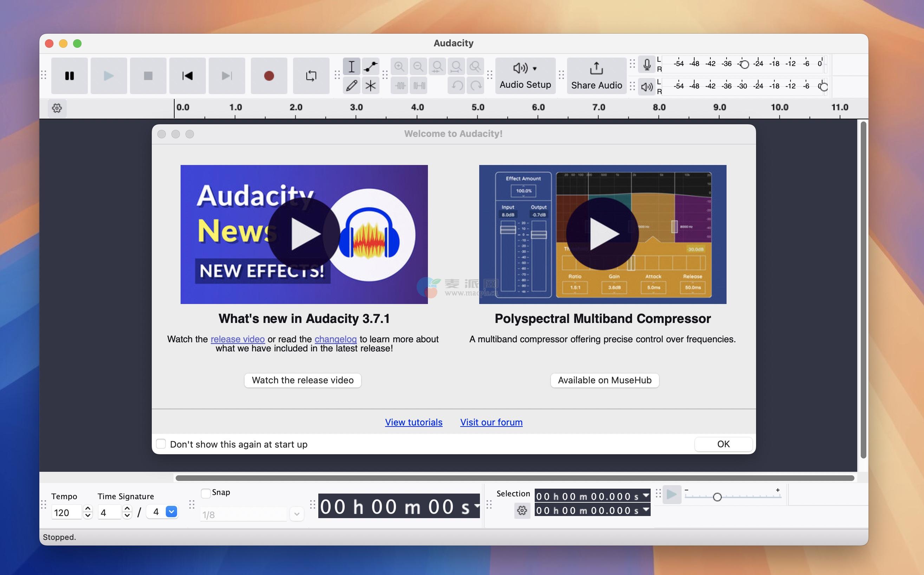Start recording with the Record button

coord(269,76)
